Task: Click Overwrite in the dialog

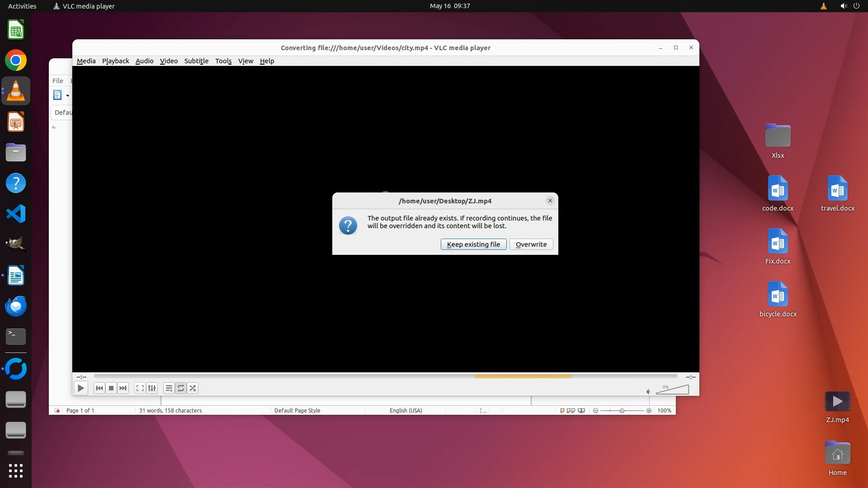Action: tap(531, 244)
